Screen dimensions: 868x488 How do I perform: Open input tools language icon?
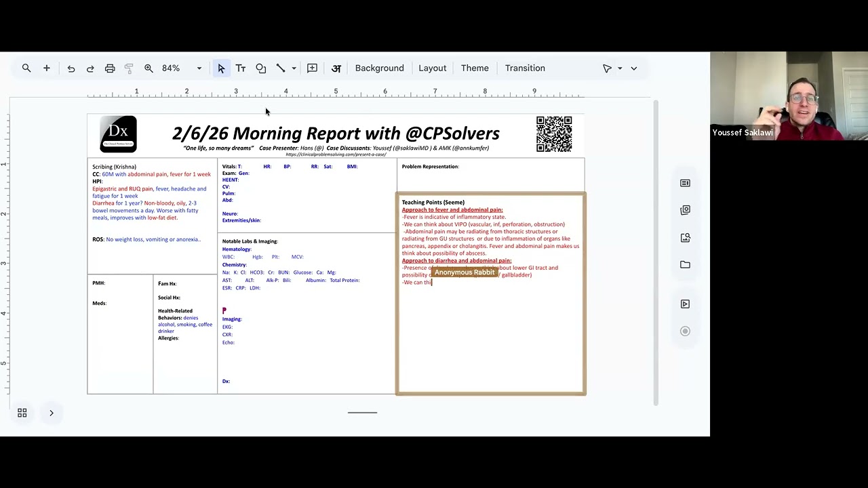click(336, 68)
